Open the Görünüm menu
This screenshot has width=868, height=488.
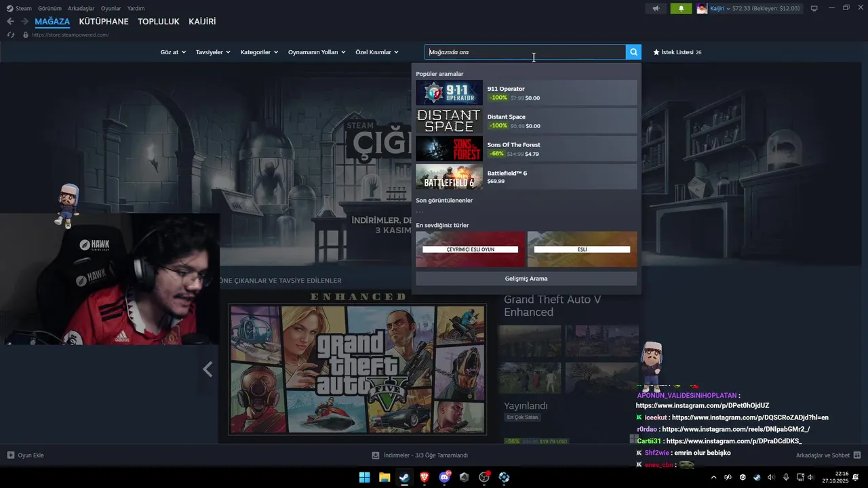point(50,8)
